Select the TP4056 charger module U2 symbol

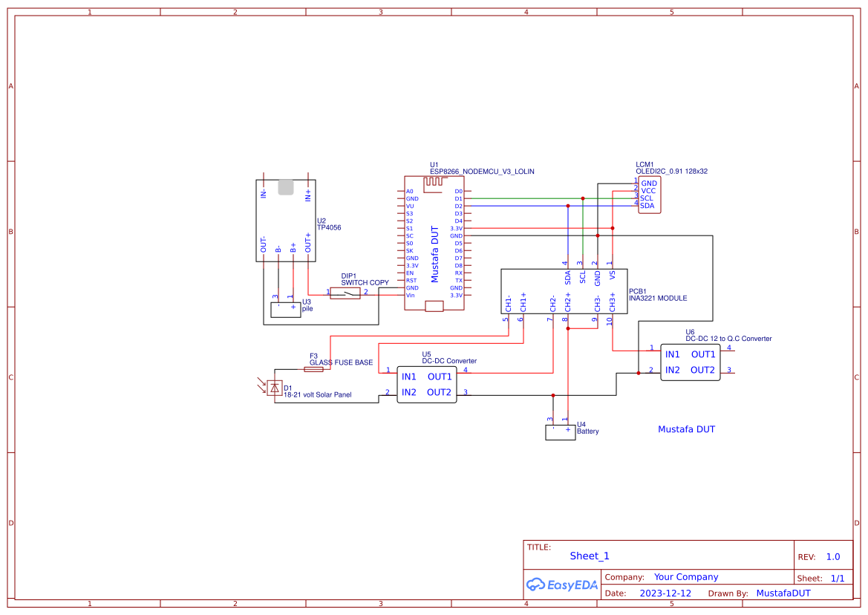tap(285, 219)
